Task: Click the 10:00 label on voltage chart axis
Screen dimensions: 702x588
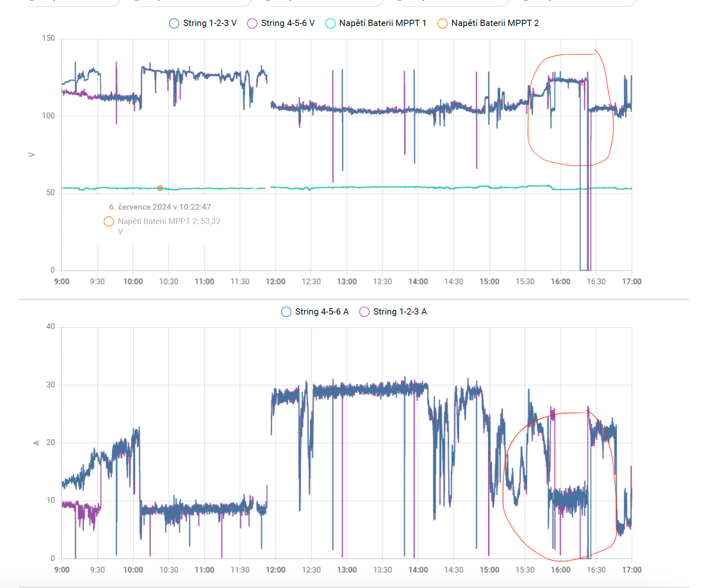Action: pyautogui.click(x=133, y=281)
